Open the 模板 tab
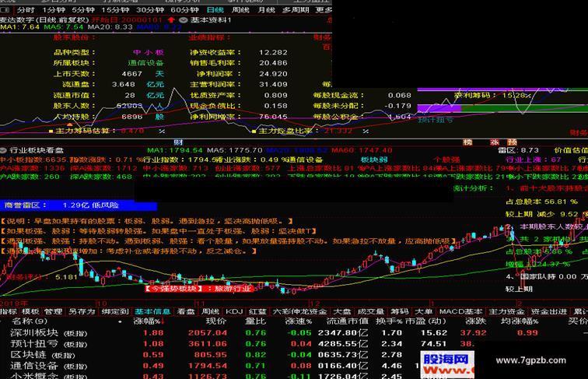588x379 pixels. click(x=30, y=311)
